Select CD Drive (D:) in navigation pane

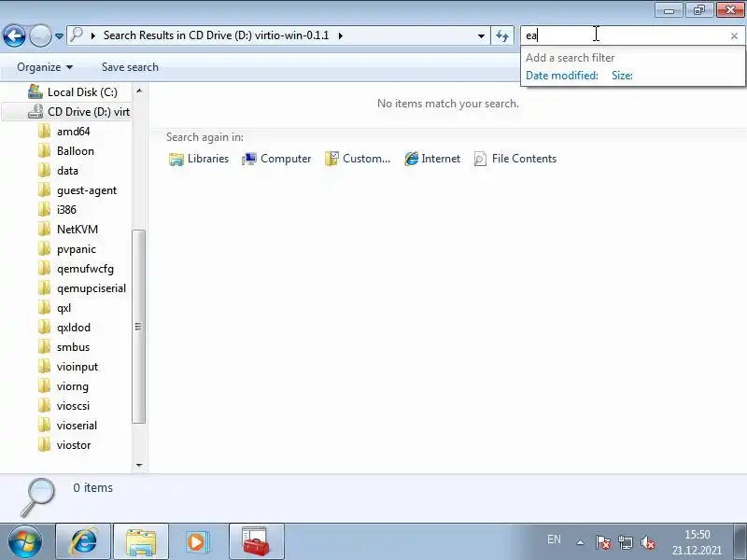(x=89, y=111)
